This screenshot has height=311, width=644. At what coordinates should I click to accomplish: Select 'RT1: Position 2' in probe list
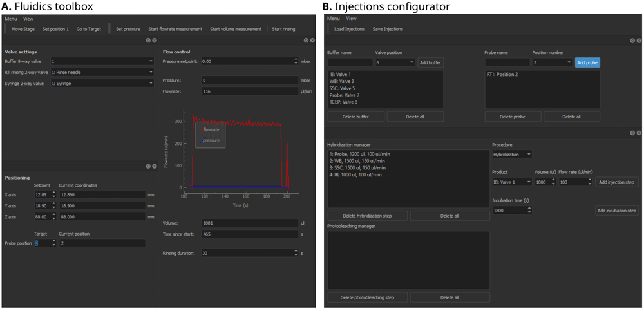(503, 75)
